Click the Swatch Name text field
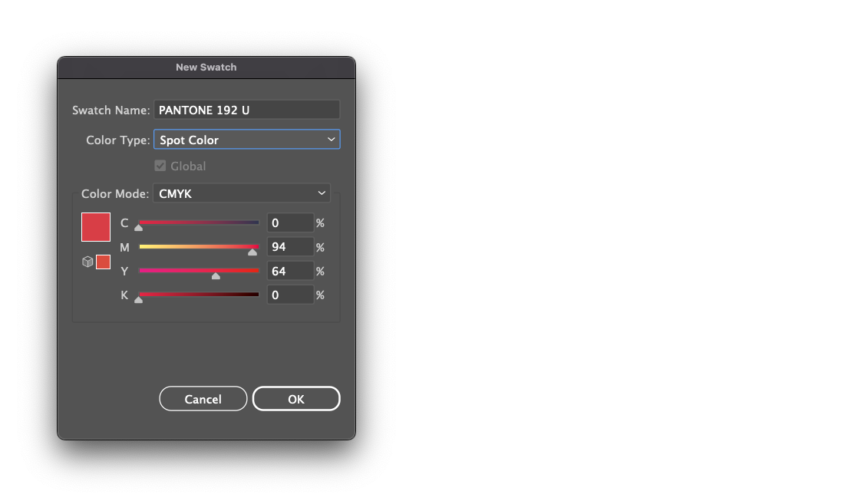The width and height of the screenshot is (861, 504). coord(246,110)
